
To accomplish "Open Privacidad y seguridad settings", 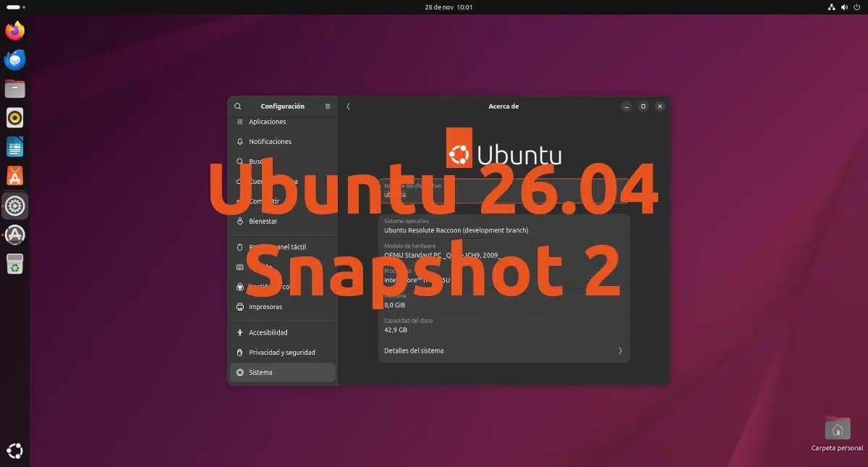I will point(281,352).
